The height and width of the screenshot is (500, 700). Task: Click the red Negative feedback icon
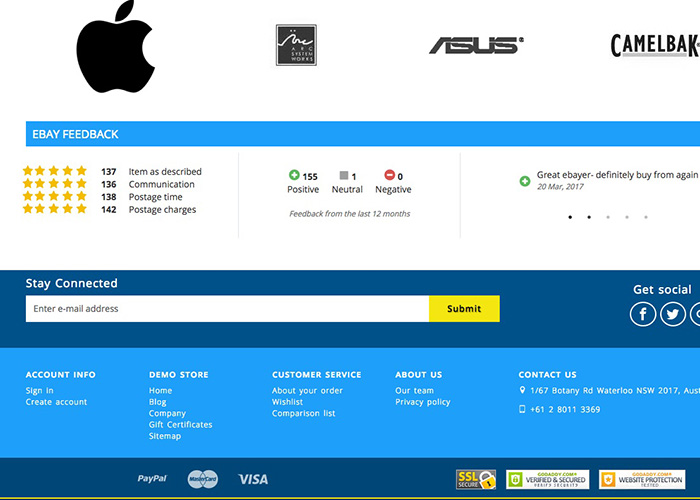(x=389, y=175)
